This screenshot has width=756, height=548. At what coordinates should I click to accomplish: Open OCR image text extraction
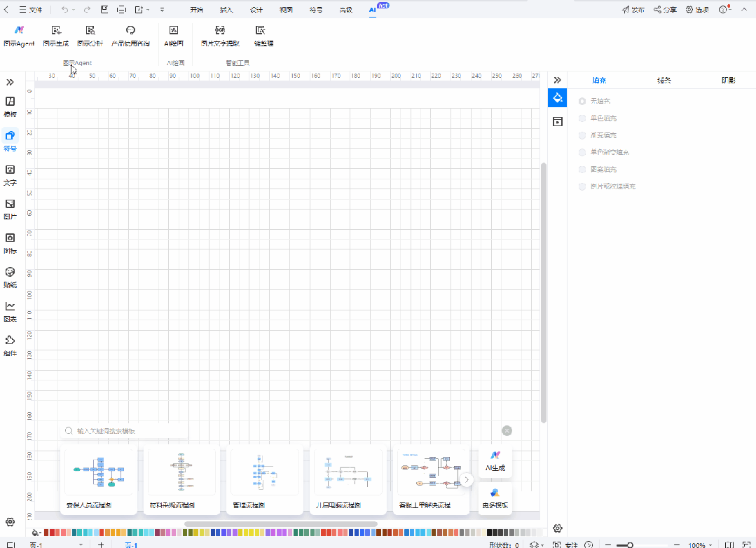click(220, 36)
